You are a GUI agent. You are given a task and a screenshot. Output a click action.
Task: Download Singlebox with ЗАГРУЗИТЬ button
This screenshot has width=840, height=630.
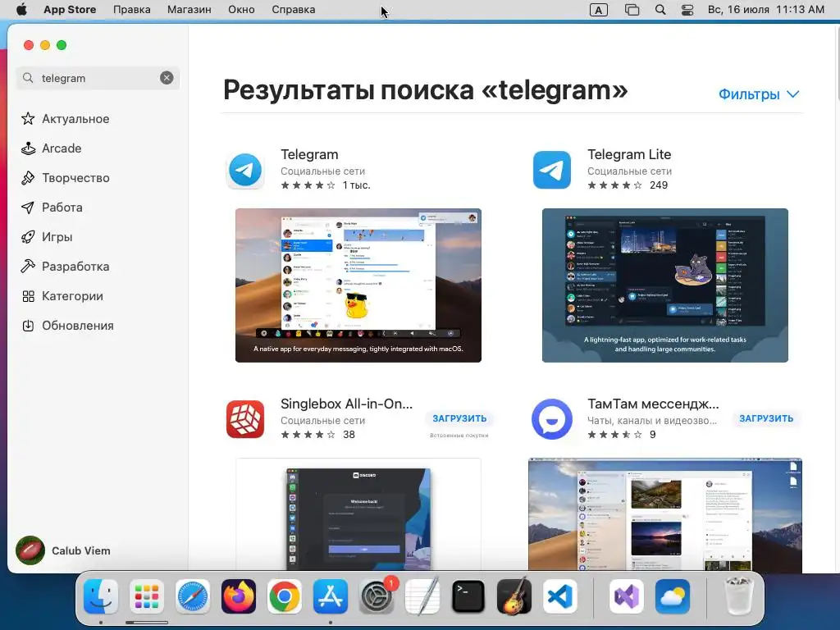pos(459,418)
